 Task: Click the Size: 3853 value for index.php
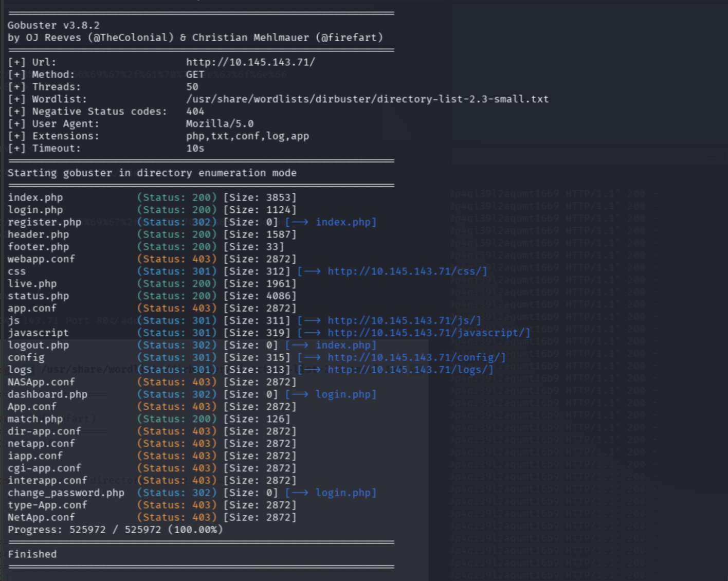(x=260, y=198)
